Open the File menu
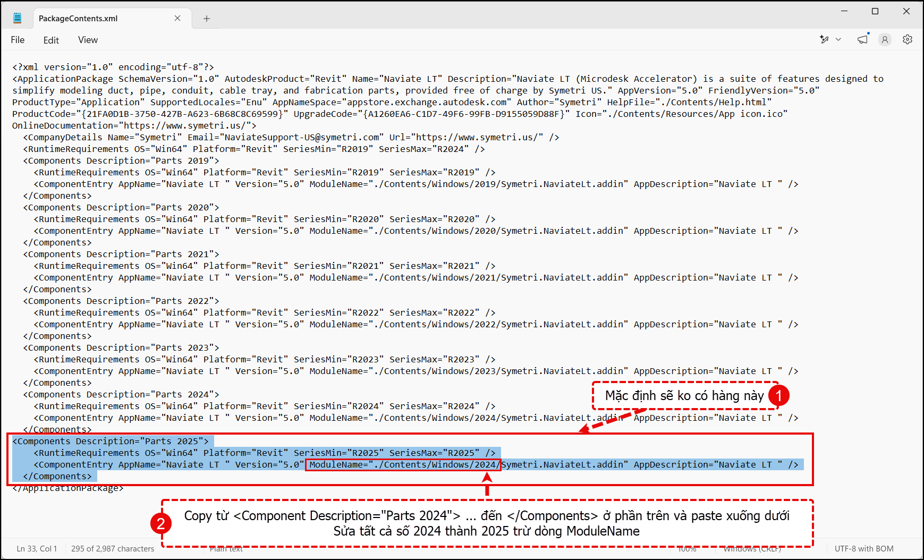Image resolution: width=924 pixels, height=560 pixels. [x=18, y=40]
